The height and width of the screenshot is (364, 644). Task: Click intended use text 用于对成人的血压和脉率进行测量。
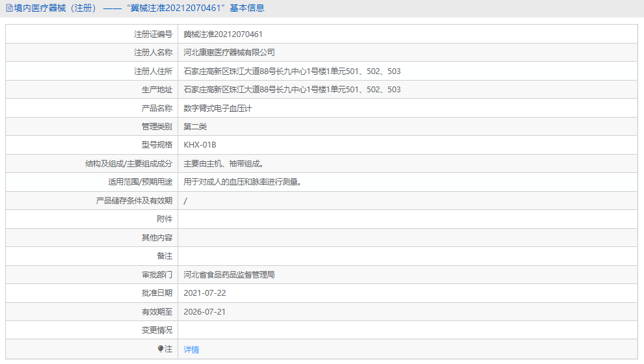pos(243,182)
